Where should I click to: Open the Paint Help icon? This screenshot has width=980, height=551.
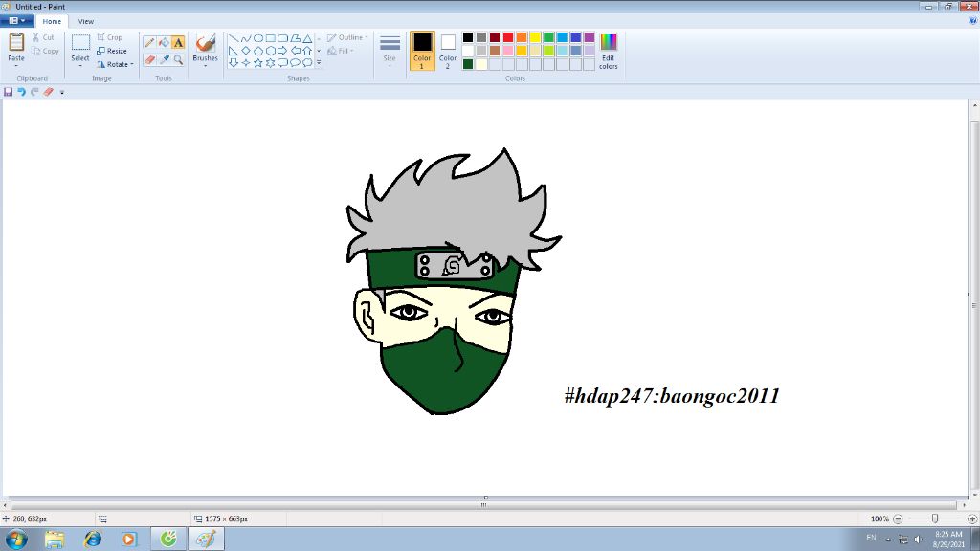[x=972, y=21]
